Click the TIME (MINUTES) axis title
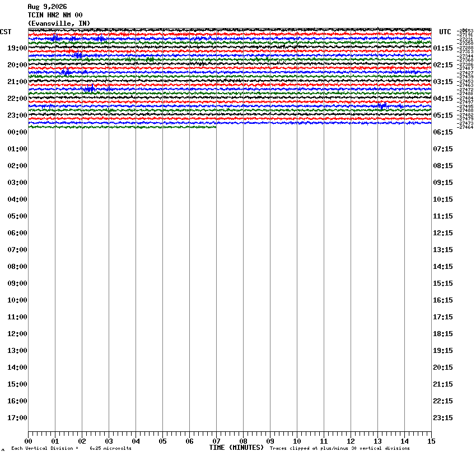The width and height of the screenshot is (476, 456). click(236, 448)
